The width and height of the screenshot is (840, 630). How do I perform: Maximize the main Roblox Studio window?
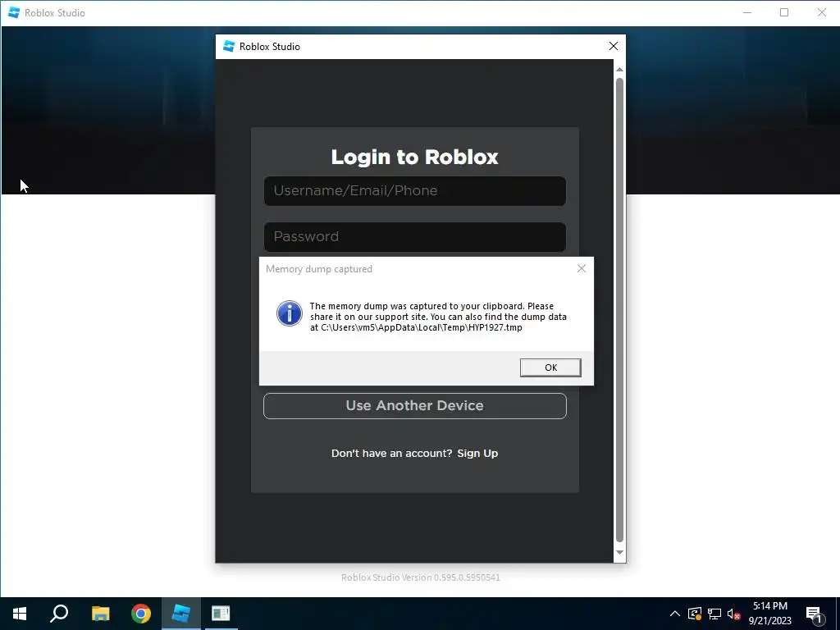pyautogui.click(x=783, y=12)
